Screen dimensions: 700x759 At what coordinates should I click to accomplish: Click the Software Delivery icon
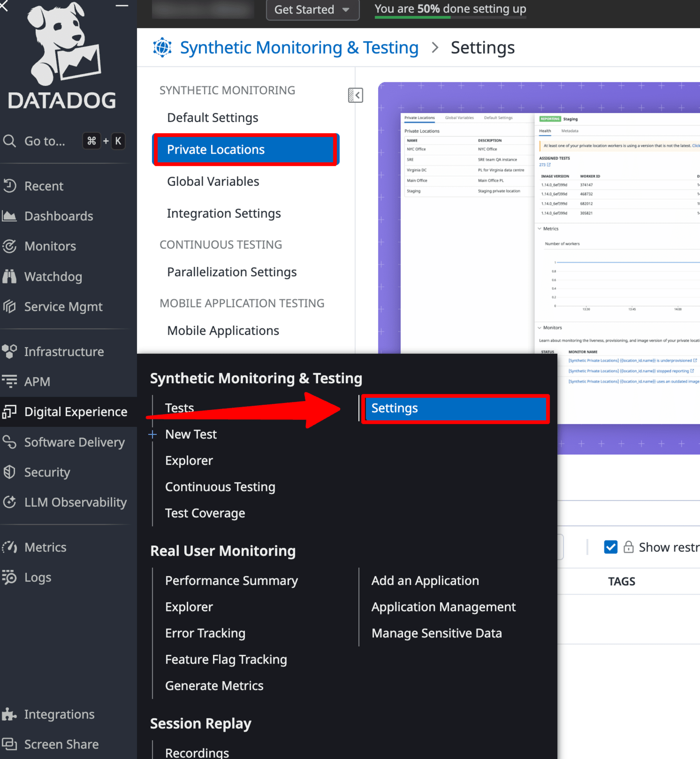9,442
